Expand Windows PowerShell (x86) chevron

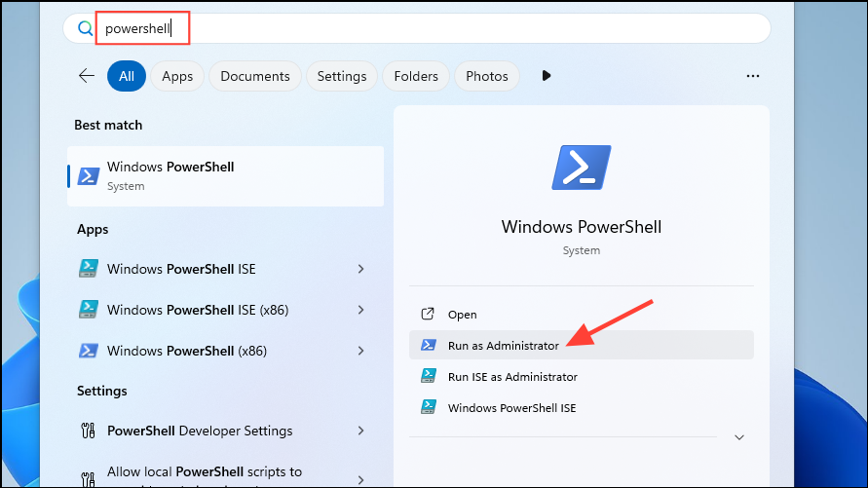(360, 351)
